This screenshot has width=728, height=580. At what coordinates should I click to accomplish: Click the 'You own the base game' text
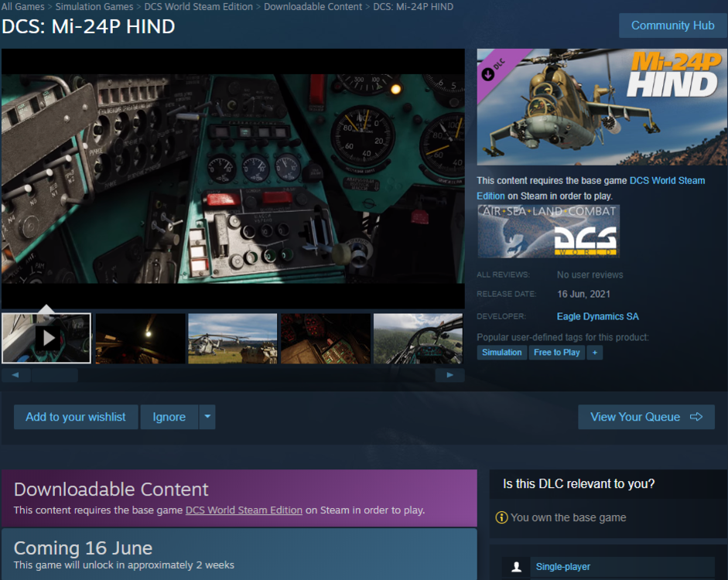pyautogui.click(x=569, y=517)
